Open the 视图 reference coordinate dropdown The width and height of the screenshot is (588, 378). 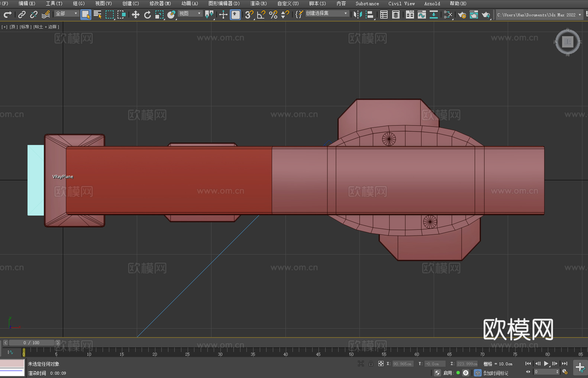click(190, 13)
